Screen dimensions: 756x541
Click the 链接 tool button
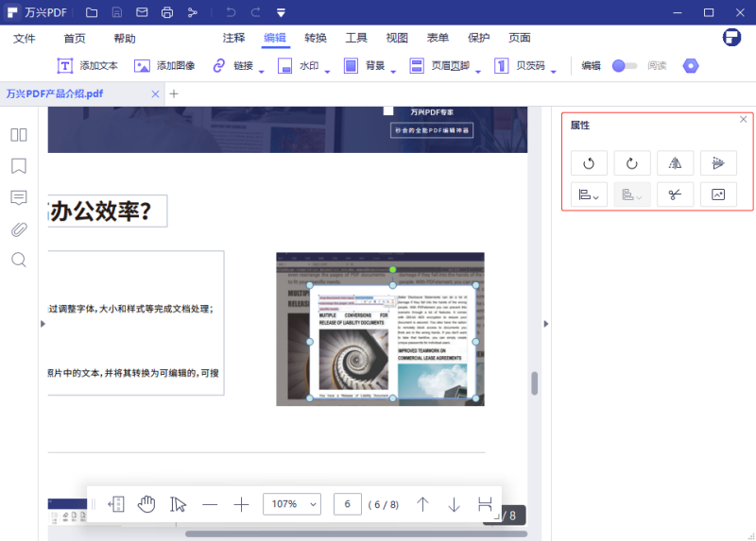[233, 65]
